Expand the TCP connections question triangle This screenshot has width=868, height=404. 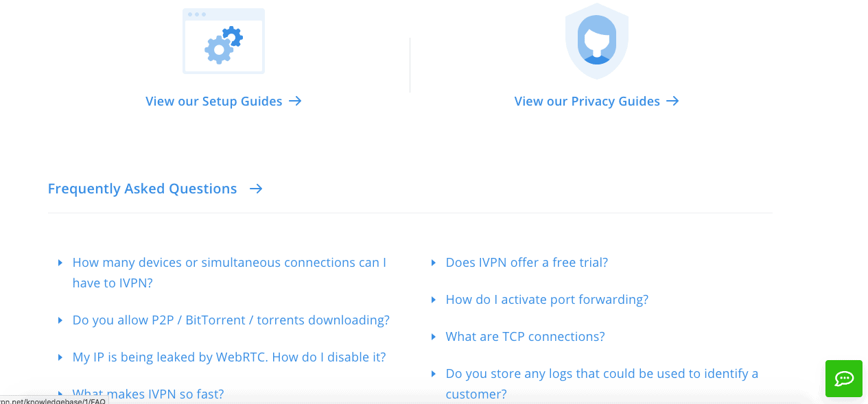click(x=434, y=337)
